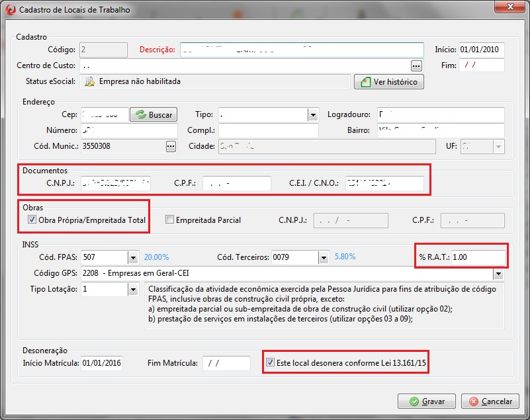Viewport: 530px width, 420px height.
Task: Expand the Tipo address dropdown
Action: [313, 115]
